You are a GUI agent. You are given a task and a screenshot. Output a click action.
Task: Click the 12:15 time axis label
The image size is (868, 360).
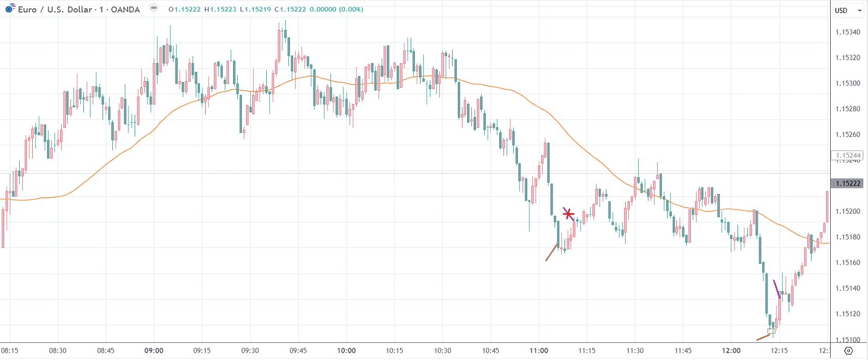point(779,351)
